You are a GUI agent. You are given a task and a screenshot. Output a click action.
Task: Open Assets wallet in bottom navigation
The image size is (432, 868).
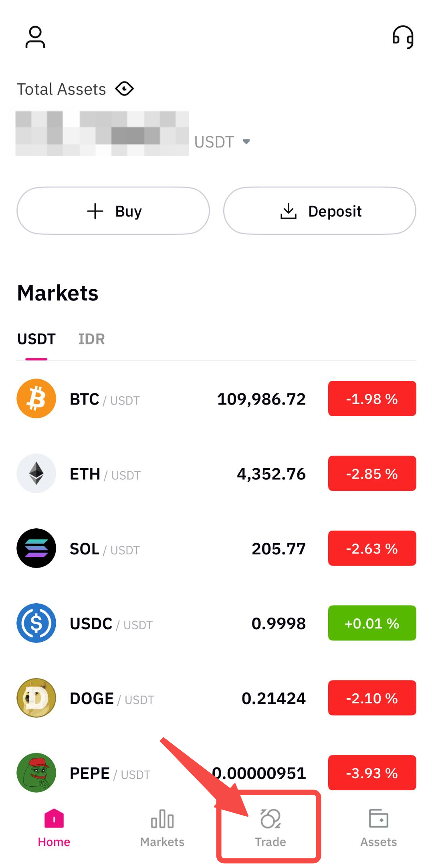379,827
